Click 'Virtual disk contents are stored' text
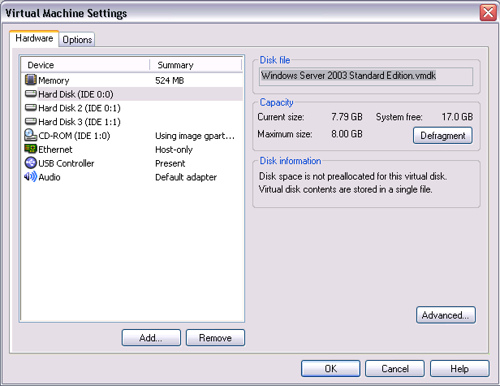Screen dimensions: 500x386 point(345,189)
